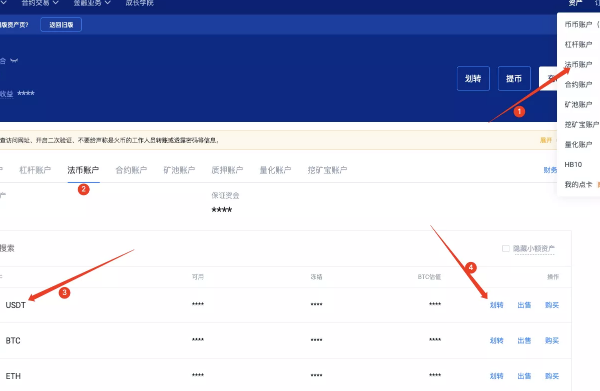The height and width of the screenshot is (391, 600).
Task: Select 矿池账户 from the assets dropdown menu
Action: click(x=578, y=104)
